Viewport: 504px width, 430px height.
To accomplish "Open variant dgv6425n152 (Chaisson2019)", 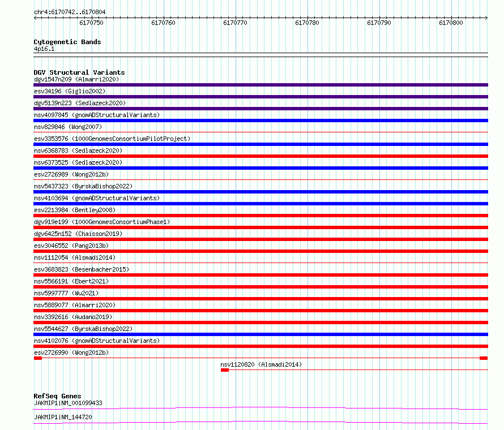I will pyautogui.click(x=78, y=234).
